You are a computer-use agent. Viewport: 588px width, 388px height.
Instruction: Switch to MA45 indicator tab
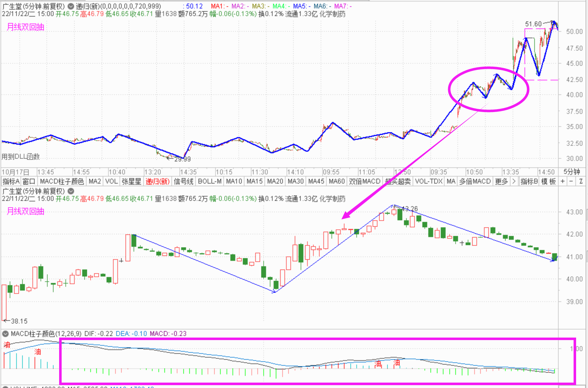(316, 181)
